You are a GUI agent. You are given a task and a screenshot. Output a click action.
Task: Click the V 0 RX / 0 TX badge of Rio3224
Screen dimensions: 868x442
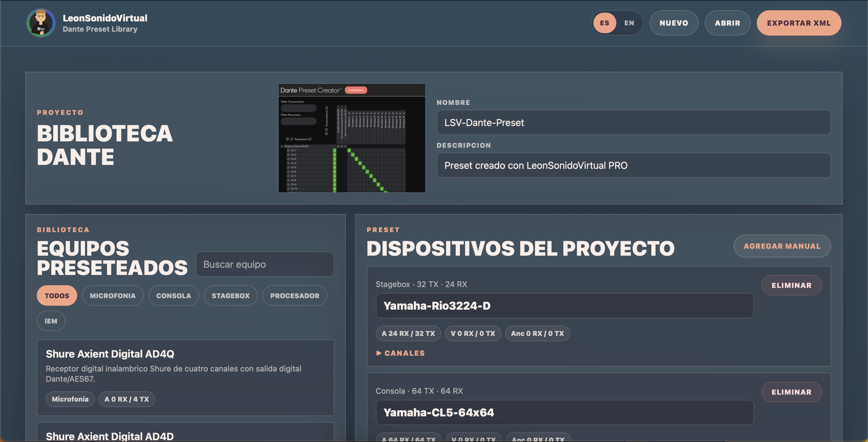point(473,333)
